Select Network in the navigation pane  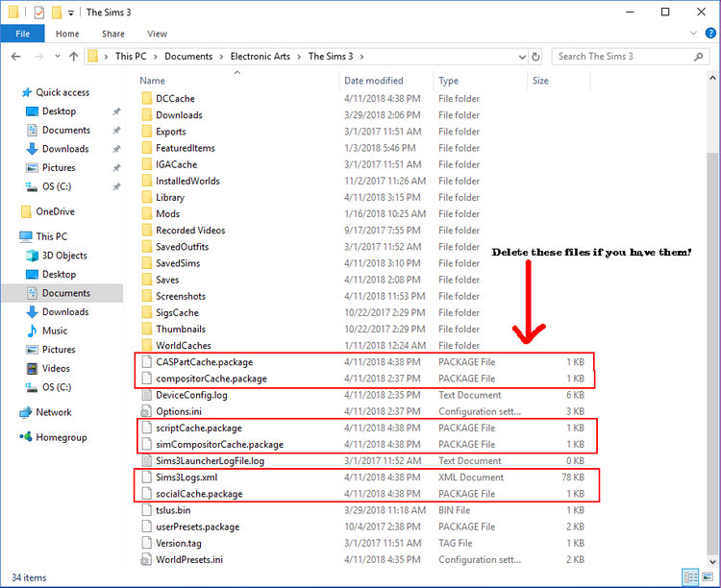coord(53,412)
